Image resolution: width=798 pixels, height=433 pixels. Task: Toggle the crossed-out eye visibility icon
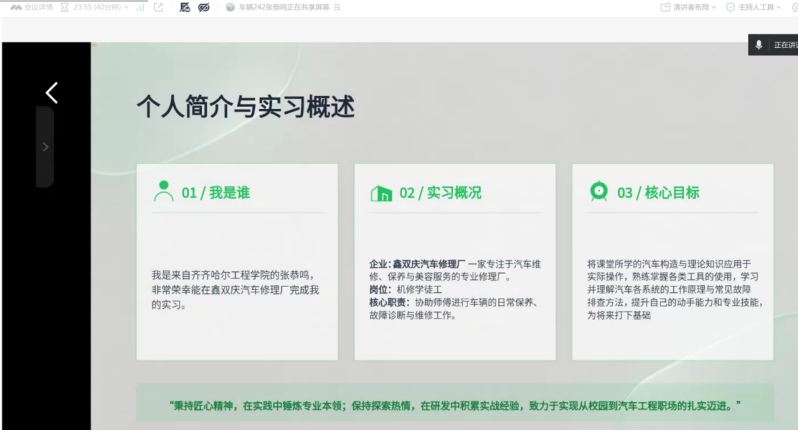pyautogui.click(x=204, y=8)
